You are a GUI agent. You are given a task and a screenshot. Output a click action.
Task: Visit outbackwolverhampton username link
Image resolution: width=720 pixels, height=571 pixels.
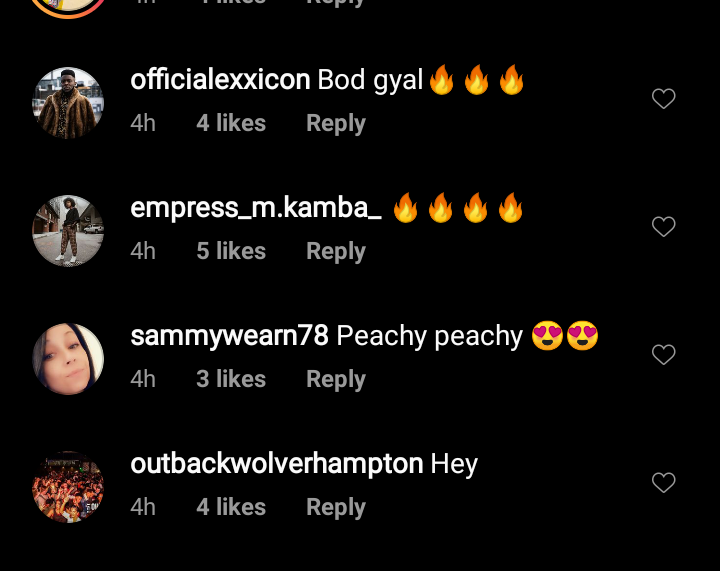coord(276,464)
